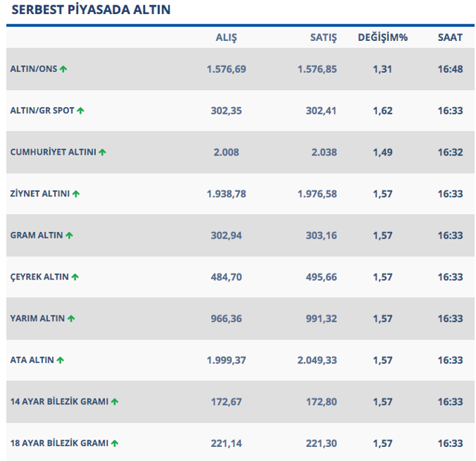The image size is (476, 461).
Task: Open the GRAM ALTIN link
Action: coord(36,236)
